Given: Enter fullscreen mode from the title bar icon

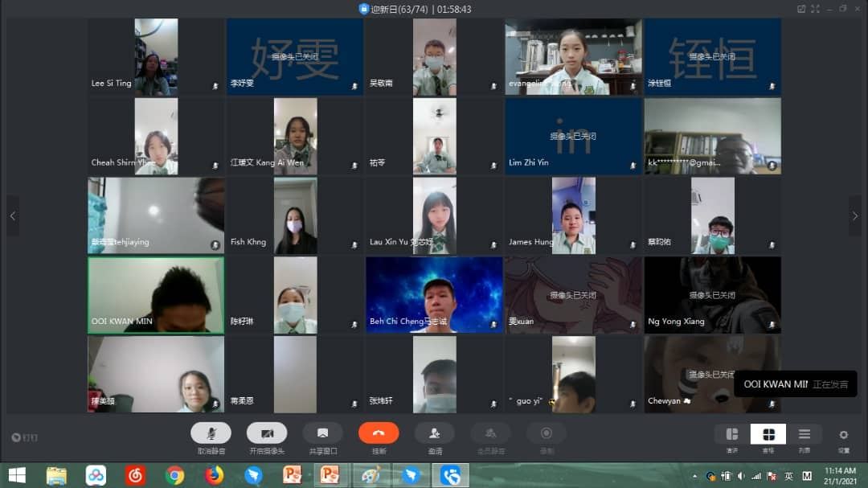Looking at the screenshot, I should click(x=815, y=9).
